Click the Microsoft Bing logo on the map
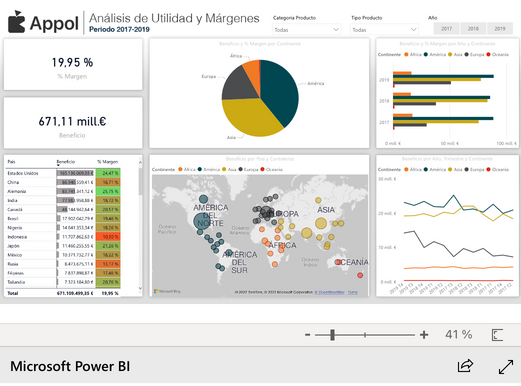Viewport: 521px width, 386px height. [167, 291]
